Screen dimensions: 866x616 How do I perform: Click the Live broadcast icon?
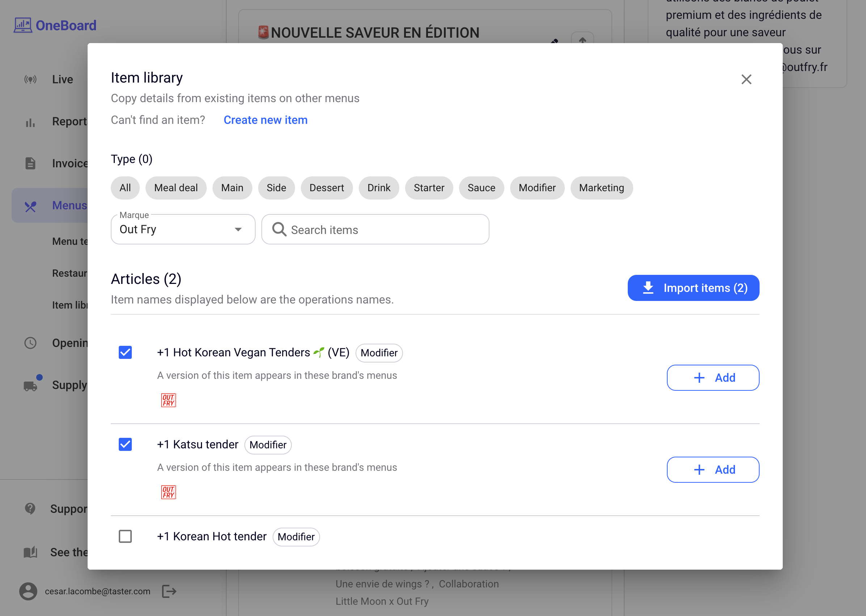pyautogui.click(x=30, y=79)
